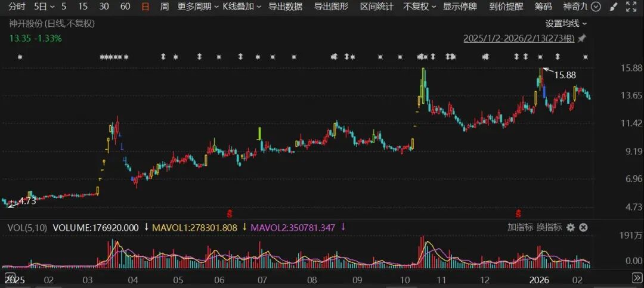Open 设置均线 moving average dropdown
The image size is (644, 288).
(566, 23)
